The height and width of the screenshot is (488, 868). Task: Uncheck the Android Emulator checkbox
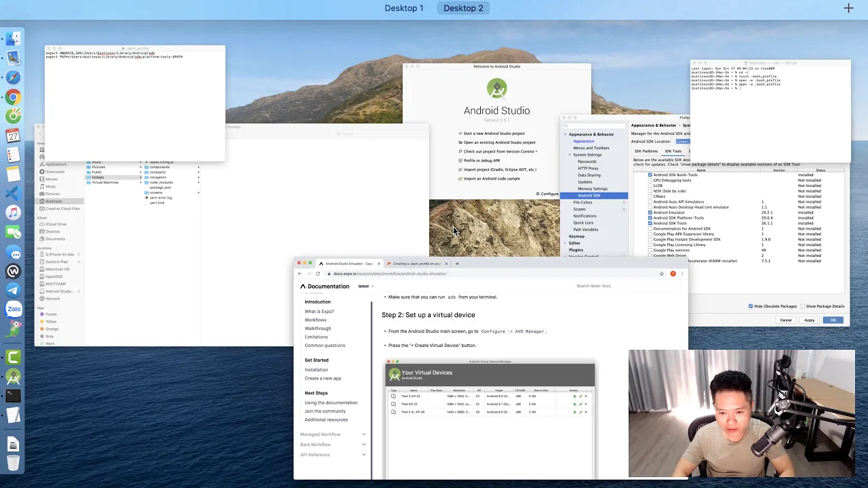(650, 213)
